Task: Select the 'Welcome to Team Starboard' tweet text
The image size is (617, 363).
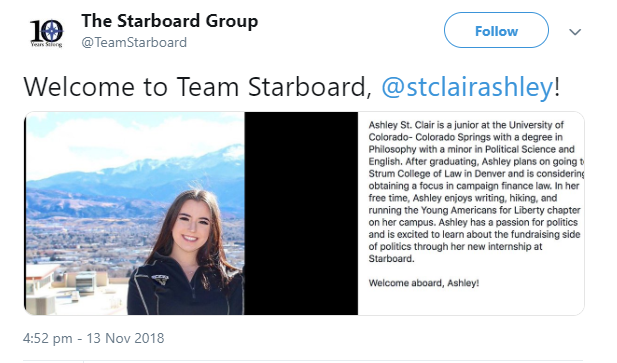Action: [x=197, y=87]
